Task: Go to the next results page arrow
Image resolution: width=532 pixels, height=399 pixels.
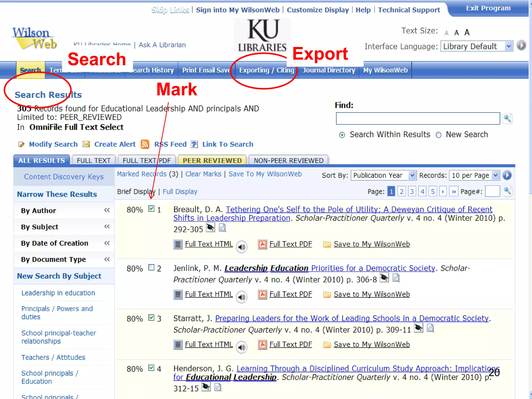Action: pos(443,192)
